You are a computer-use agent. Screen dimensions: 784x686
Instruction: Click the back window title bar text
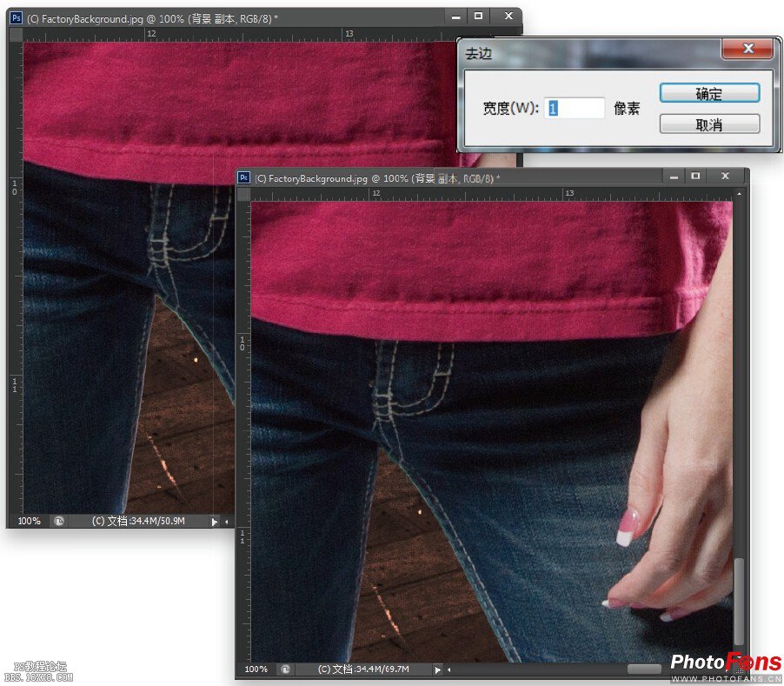152,19
